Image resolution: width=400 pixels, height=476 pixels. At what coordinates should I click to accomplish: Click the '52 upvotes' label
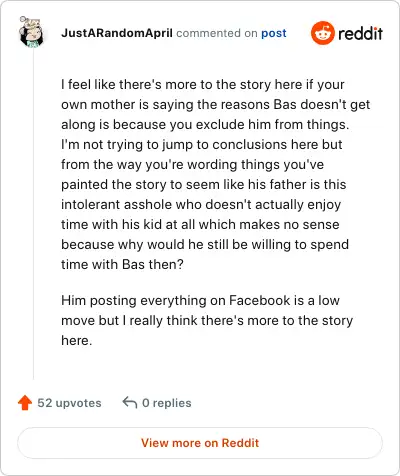coord(69,403)
